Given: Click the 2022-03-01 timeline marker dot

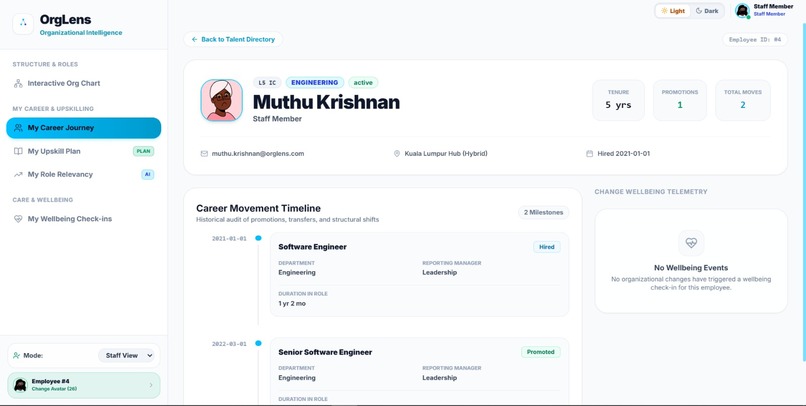Looking at the screenshot, I should click(258, 343).
